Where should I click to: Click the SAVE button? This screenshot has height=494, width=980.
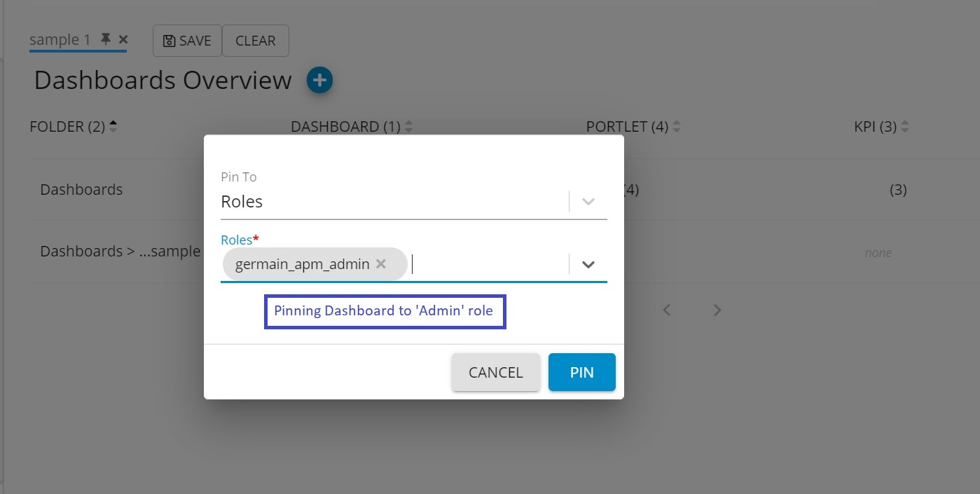(187, 41)
